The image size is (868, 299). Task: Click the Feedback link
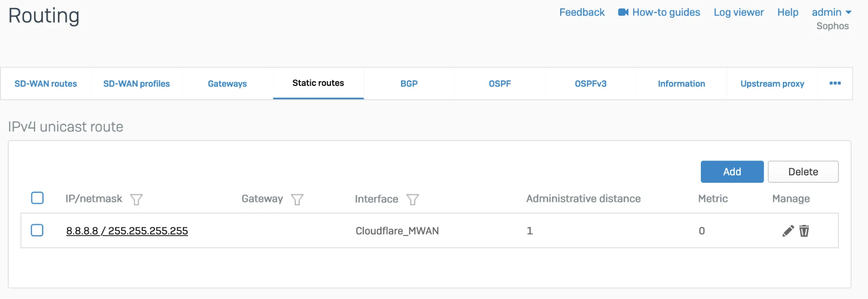coord(581,12)
